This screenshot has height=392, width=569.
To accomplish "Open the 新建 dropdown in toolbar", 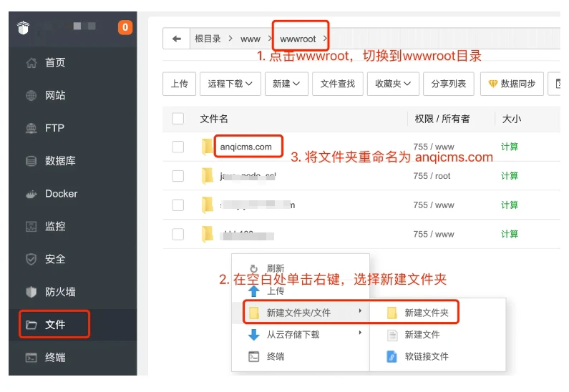I will [286, 84].
